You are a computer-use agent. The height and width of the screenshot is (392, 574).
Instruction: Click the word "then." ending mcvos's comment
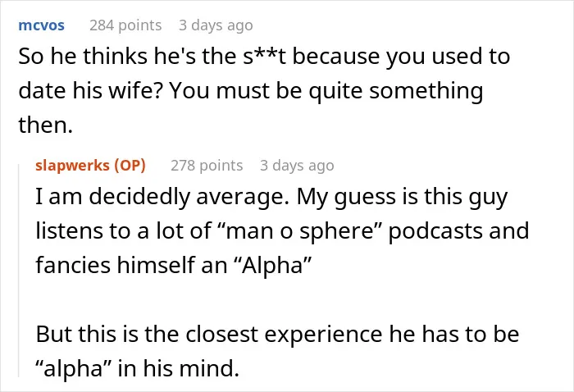pyautogui.click(x=45, y=125)
